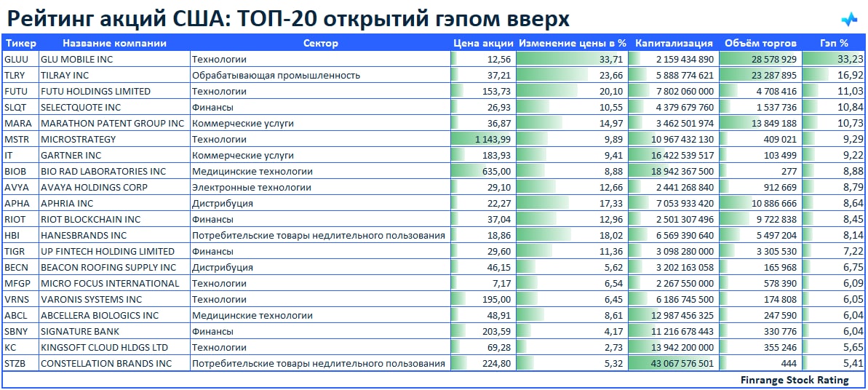Click the BIOB ticker cell
Screen dimensions: 868x390
(20, 172)
